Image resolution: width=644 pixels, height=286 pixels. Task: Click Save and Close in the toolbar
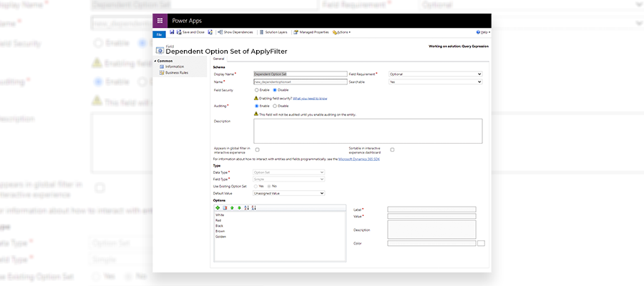(190, 32)
